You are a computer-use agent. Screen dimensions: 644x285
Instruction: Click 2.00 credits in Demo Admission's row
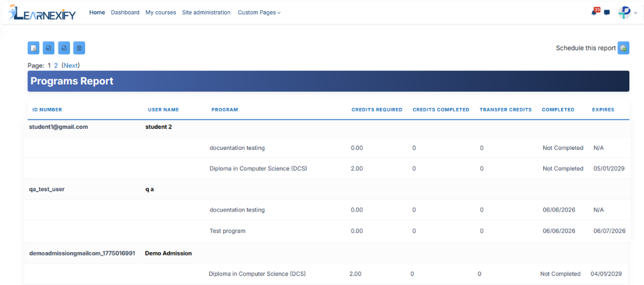pyautogui.click(x=355, y=274)
